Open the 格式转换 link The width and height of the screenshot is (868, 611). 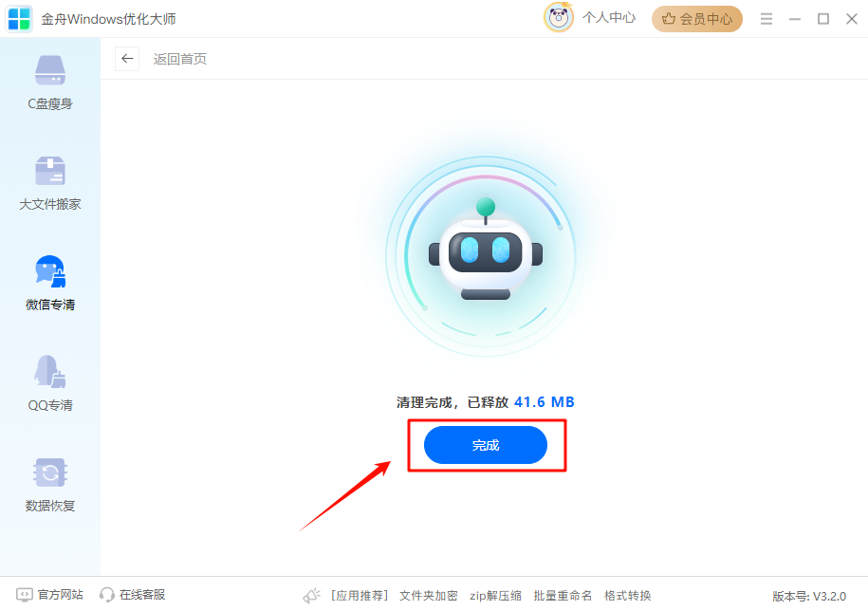click(627, 596)
